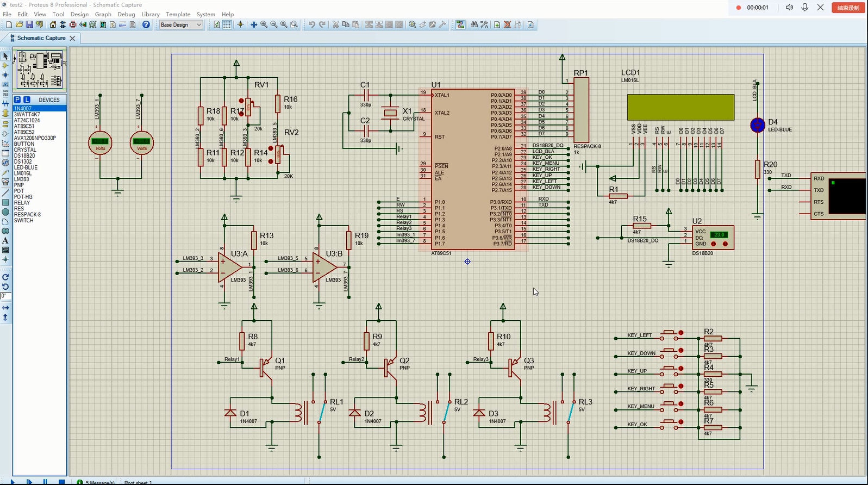Open the Graph menu

103,14
